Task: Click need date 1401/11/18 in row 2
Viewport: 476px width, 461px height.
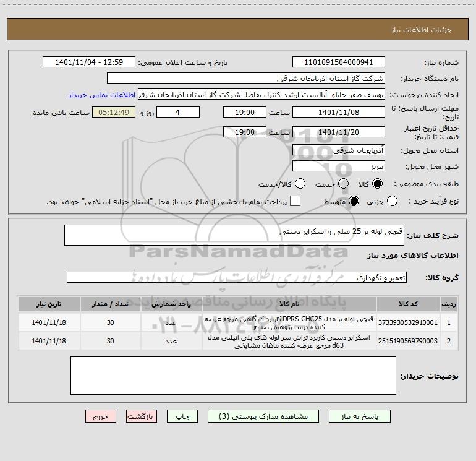Action: 49,341
